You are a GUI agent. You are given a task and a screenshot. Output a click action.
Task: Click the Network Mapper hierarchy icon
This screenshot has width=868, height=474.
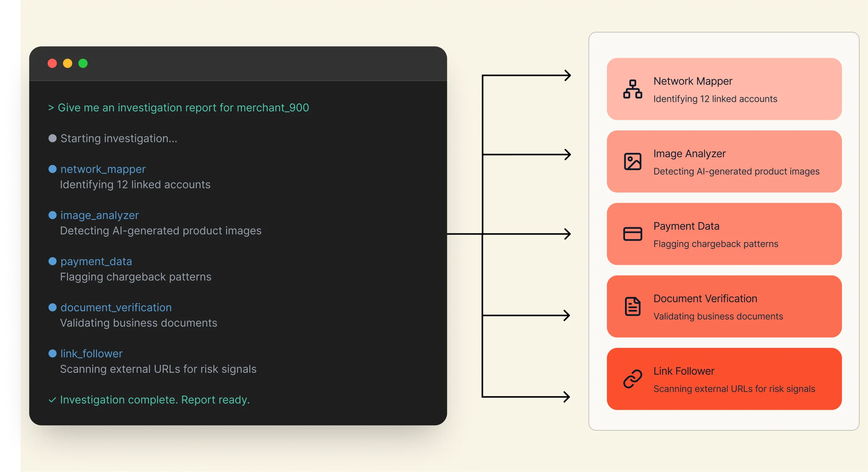click(x=633, y=89)
